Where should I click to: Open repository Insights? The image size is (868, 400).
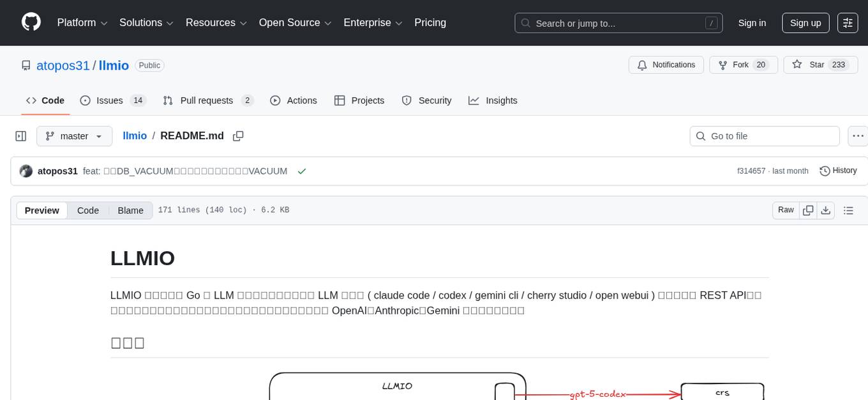click(x=493, y=100)
